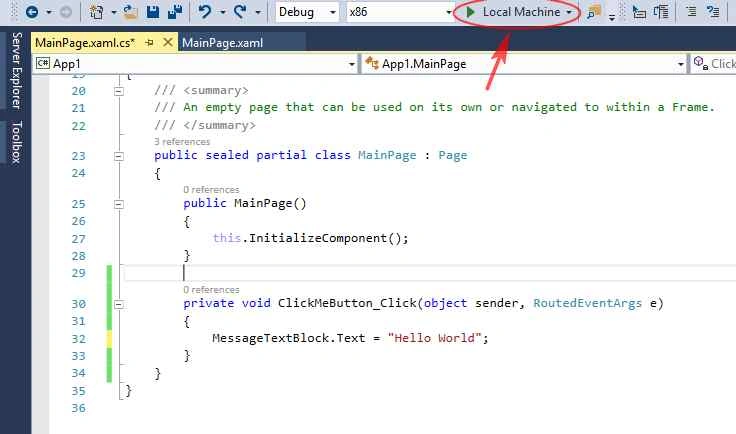Screen dimensions: 736x434
Task: Click the greyed-out Navigate Forward icon
Action: [x=66, y=12]
